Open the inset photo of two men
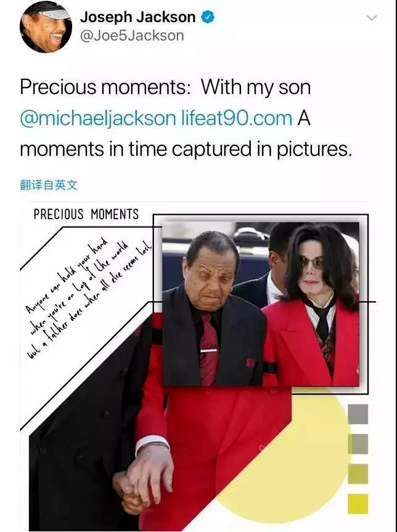397x532 pixels. [x=261, y=304]
